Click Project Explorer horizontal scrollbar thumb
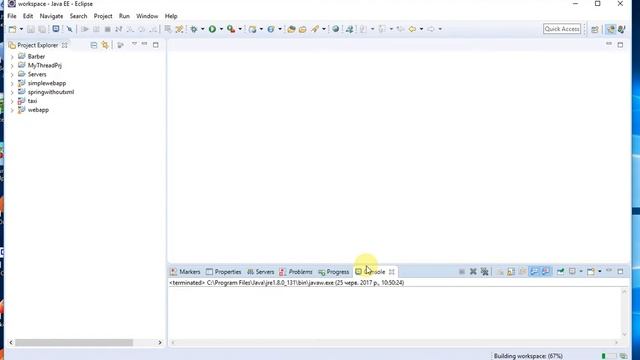 [74, 342]
